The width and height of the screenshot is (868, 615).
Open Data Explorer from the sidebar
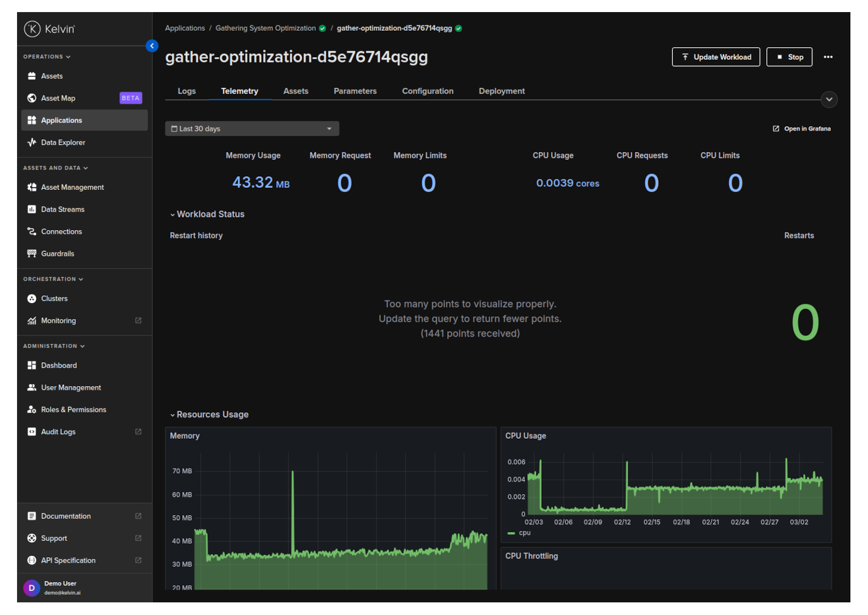pyautogui.click(x=63, y=142)
